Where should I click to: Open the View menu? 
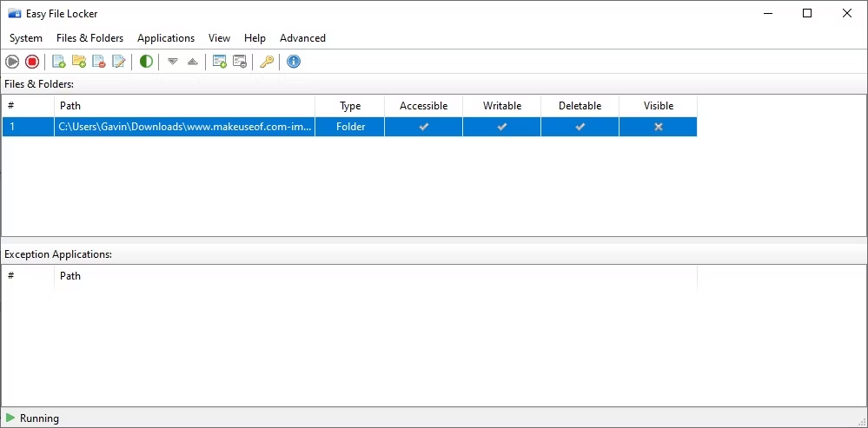coord(219,38)
